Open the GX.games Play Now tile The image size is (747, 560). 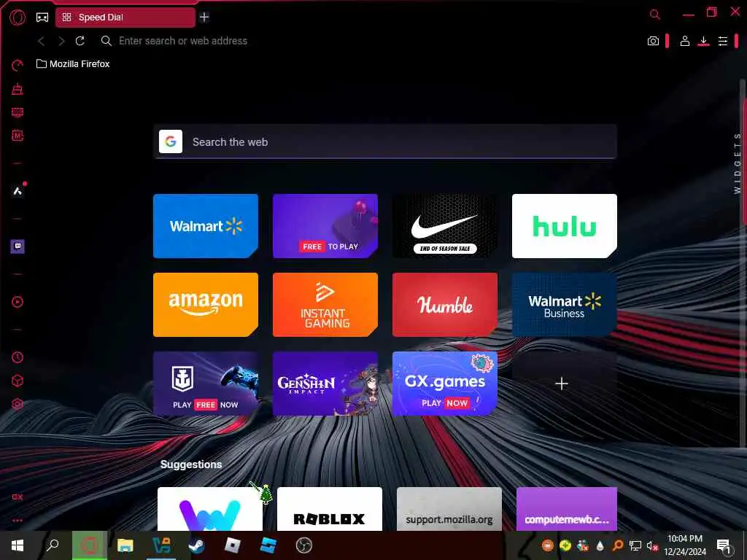[444, 384]
